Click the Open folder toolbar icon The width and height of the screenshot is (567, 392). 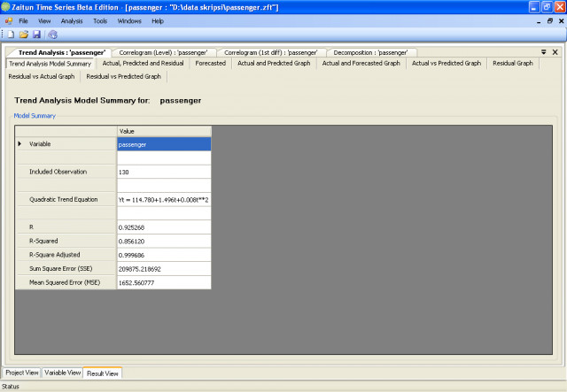point(24,35)
